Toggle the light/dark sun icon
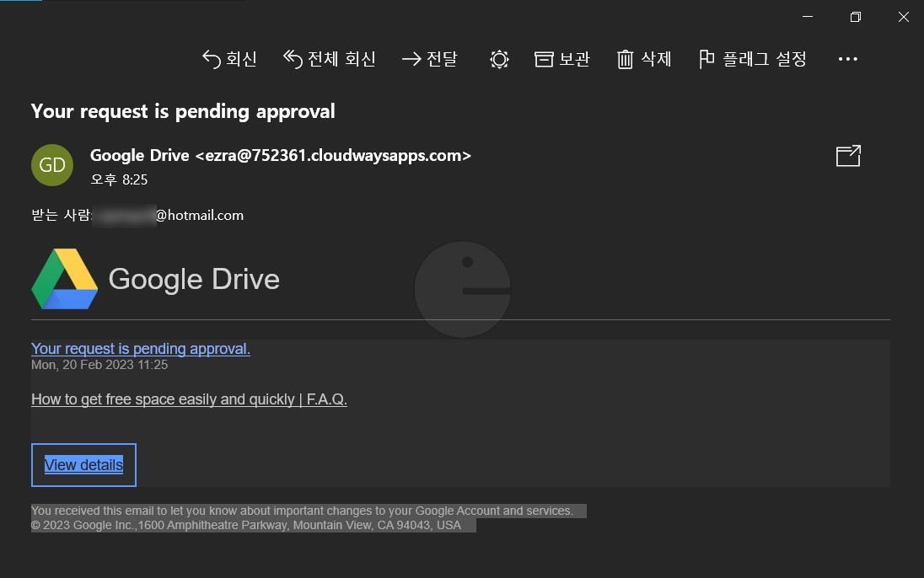 (x=499, y=59)
